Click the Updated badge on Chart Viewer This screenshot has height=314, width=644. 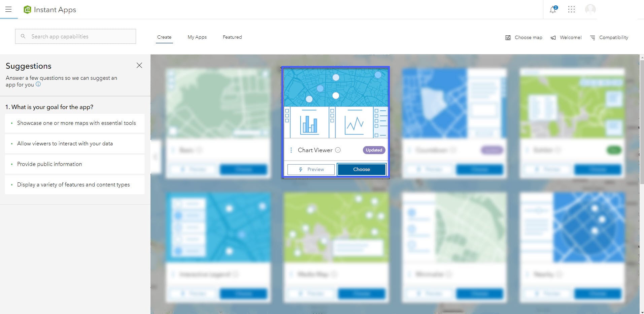click(374, 150)
